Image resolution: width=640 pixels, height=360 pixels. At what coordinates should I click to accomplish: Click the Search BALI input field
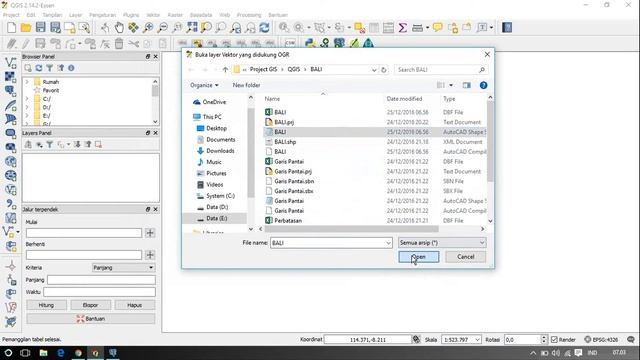click(441, 70)
